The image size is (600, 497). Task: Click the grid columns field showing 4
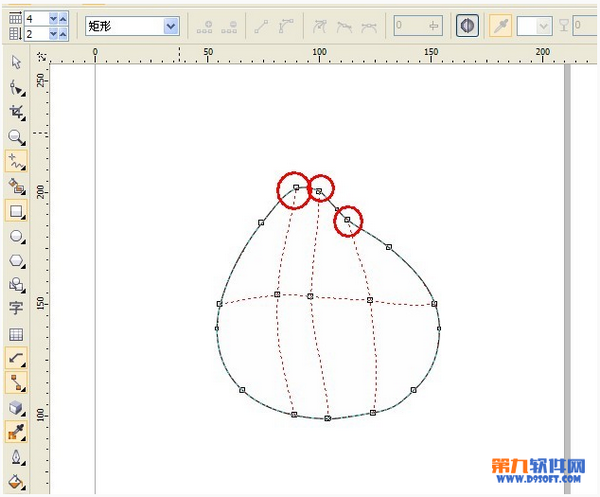[37, 18]
